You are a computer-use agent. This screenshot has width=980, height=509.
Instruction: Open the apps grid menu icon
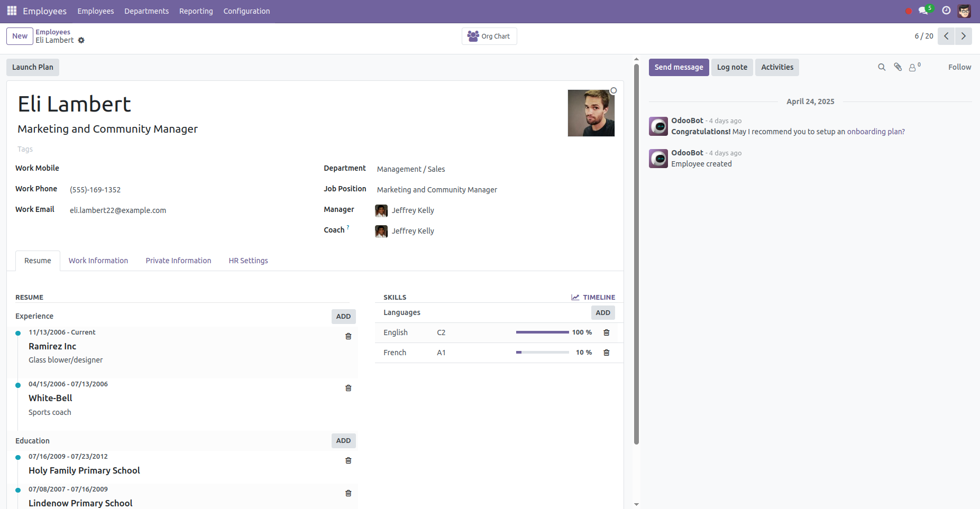(12, 11)
